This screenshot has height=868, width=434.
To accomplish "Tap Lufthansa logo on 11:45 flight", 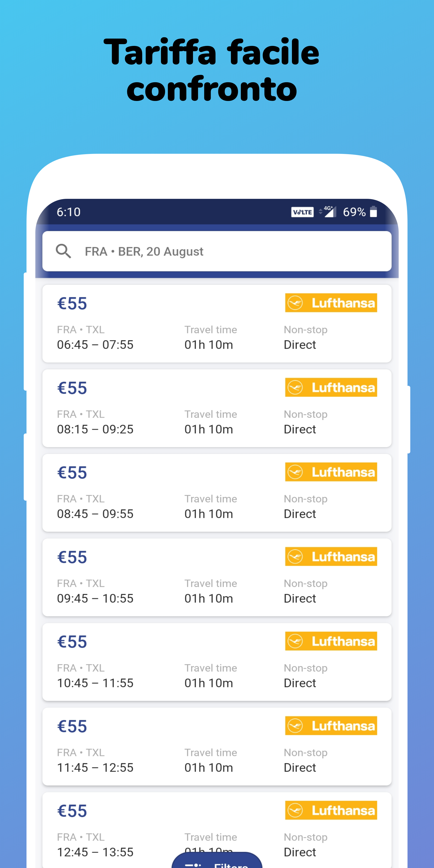I will tap(331, 726).
